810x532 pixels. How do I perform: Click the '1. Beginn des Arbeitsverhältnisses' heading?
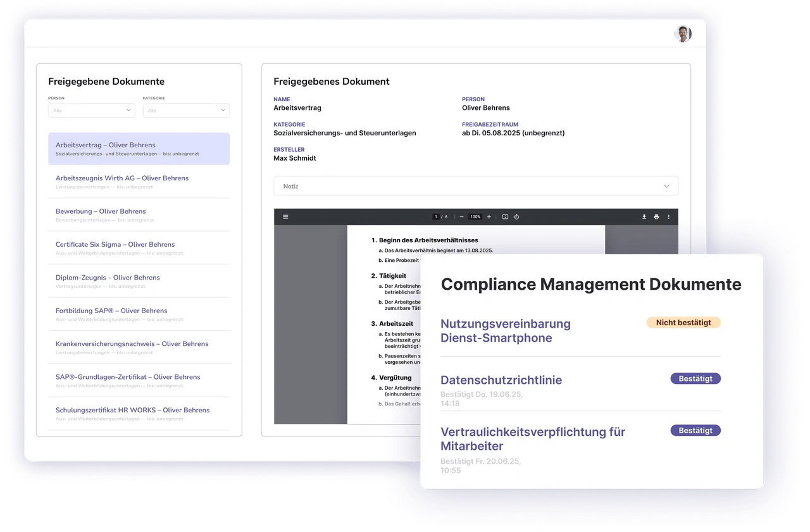(425, 240)
